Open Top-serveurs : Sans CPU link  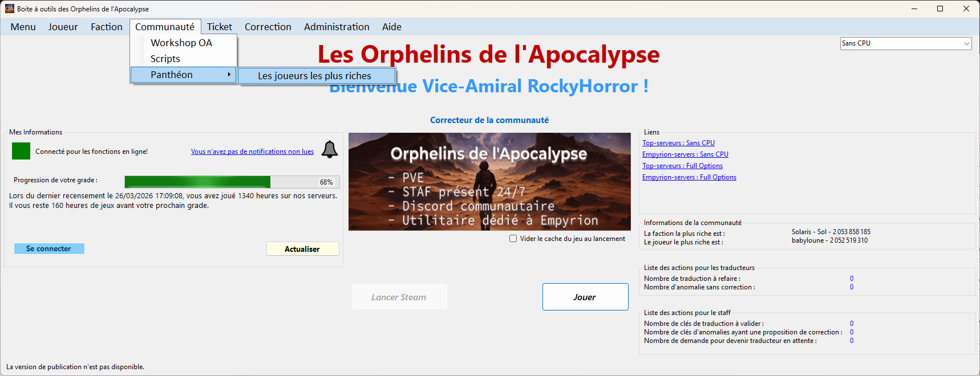[x=678, y=143]
